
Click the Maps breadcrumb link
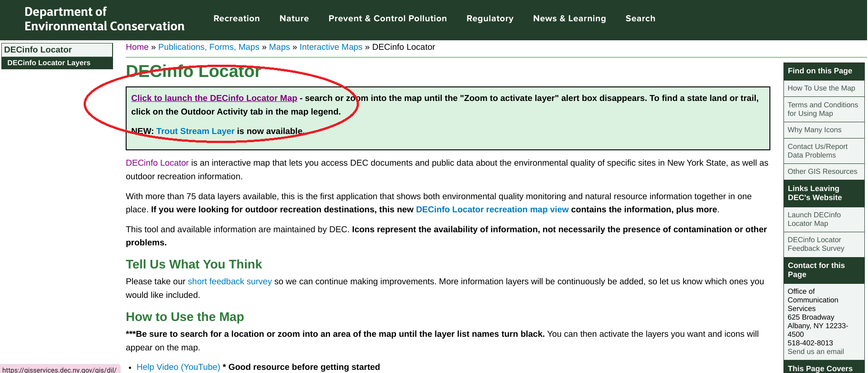(x=279, y=47)
